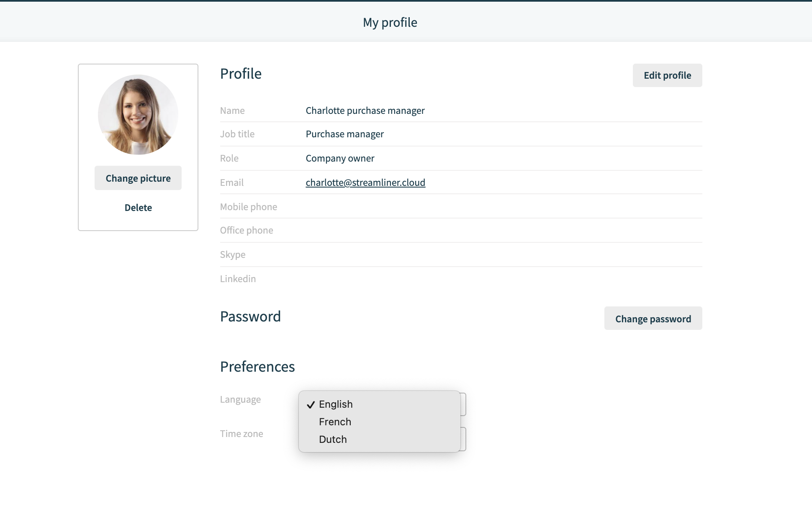The width and height of the screenshot is (812, 509).
Task: Click the My profile page title
Action: (x=390, y=22)
